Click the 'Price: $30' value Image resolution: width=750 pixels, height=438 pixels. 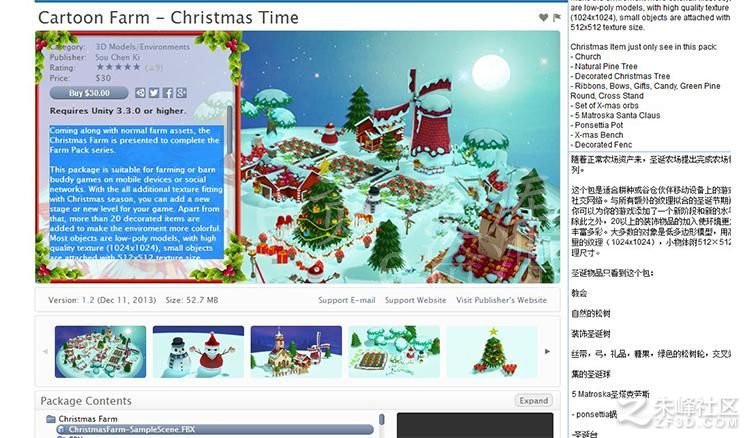103,78
